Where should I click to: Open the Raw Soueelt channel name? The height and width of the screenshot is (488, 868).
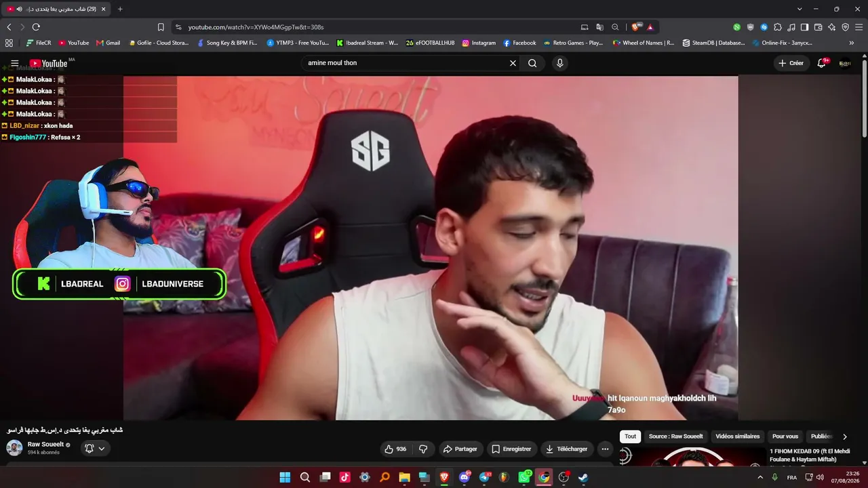pos(45,445)
